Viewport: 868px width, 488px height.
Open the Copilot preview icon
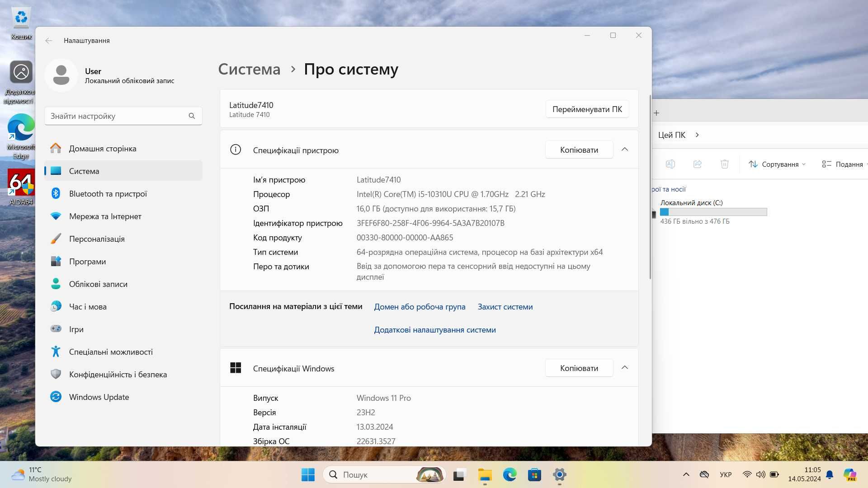click(x=850, y=474)
